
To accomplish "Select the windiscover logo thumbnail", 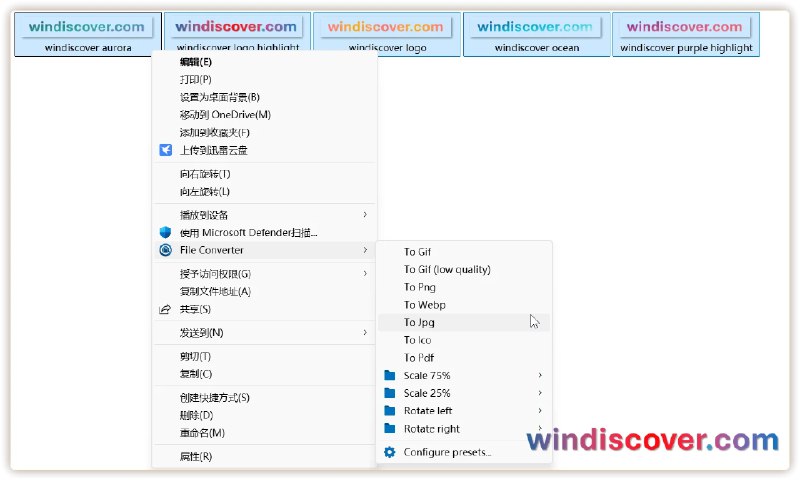I will tap(387, 32).
